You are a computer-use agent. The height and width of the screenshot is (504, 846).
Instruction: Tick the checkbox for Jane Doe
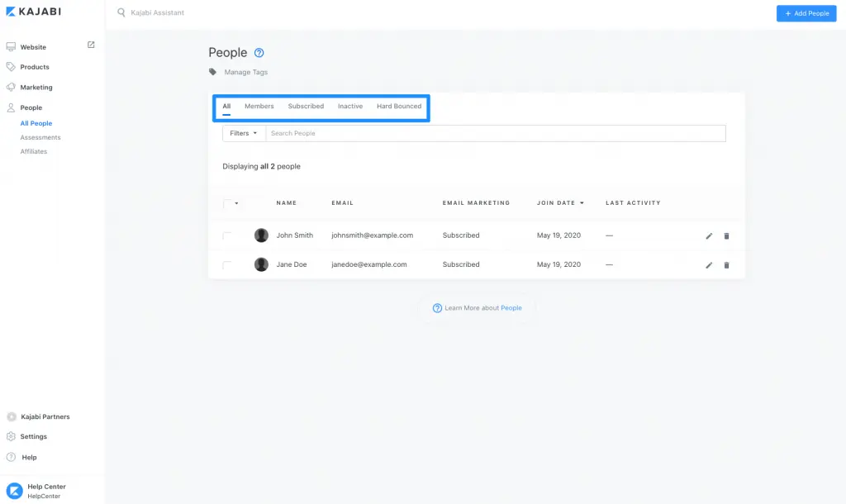227,265
